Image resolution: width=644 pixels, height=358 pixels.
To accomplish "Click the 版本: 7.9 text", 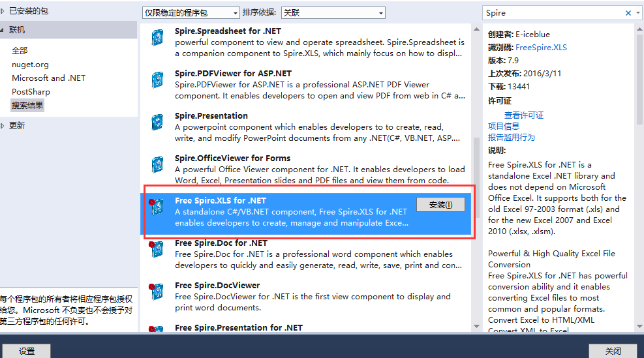I will click(x=503, y=61).
